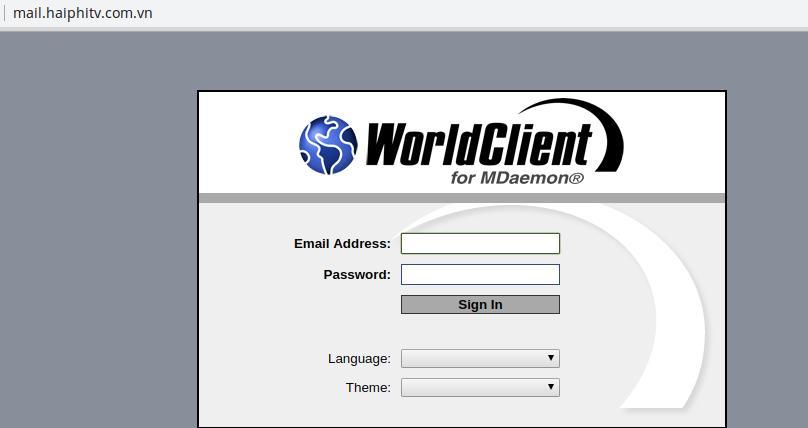
Task: Click the 'Language:' label
Action: click(359, 358)
